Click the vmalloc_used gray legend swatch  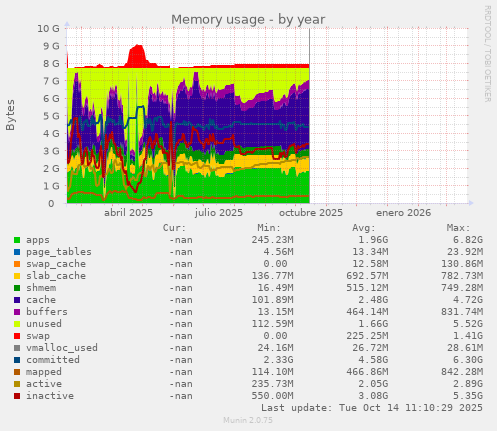click(x=17, y=348)
